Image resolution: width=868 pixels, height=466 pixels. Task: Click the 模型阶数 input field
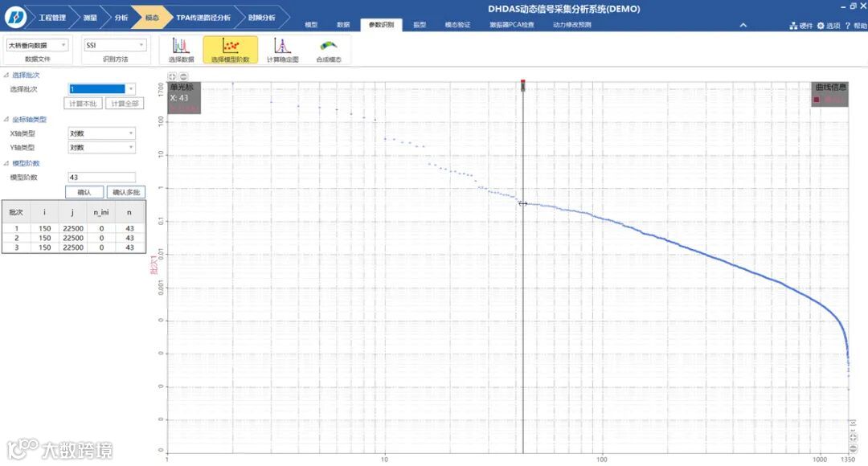coord(102,177)
